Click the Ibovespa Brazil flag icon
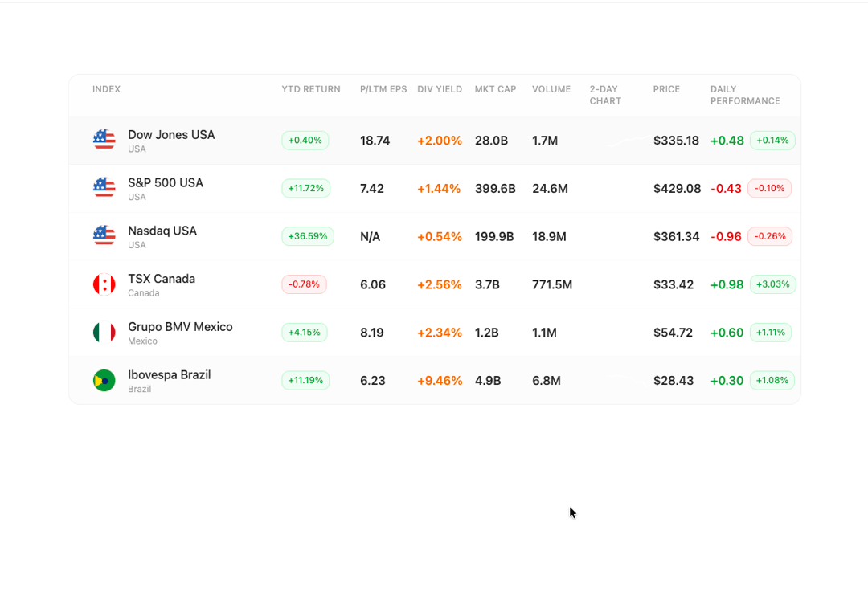 tap(104, 380)
